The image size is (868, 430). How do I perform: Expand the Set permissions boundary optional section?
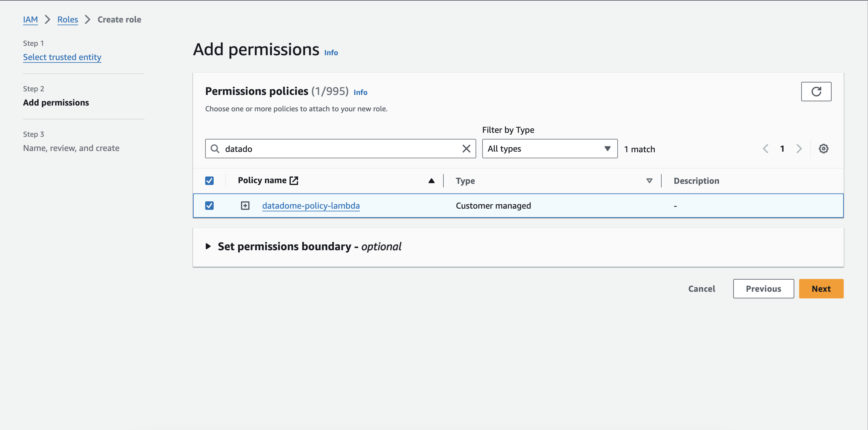point(209,246)
